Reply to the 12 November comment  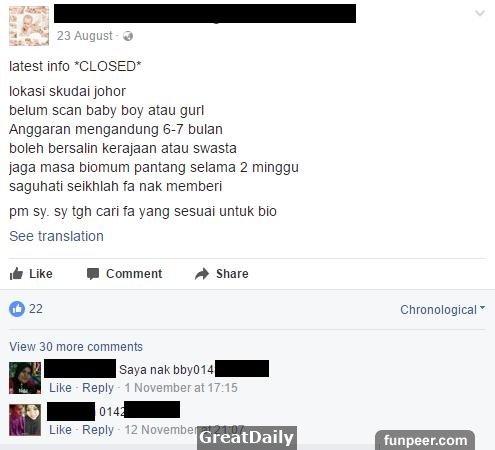pos(98,430)
